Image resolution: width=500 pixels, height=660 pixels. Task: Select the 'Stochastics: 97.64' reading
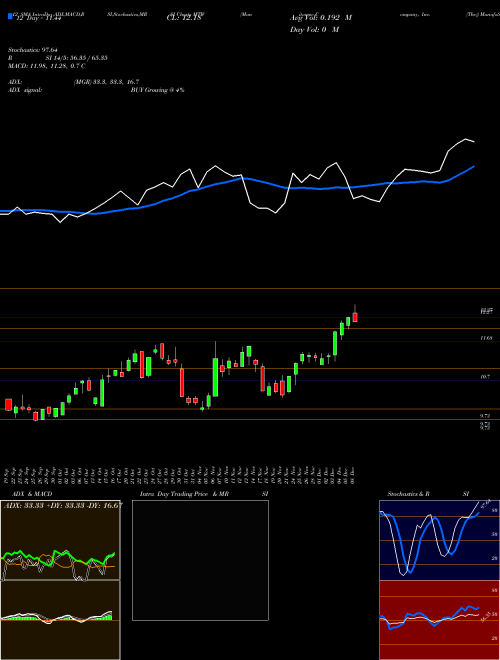click(33, 50)
